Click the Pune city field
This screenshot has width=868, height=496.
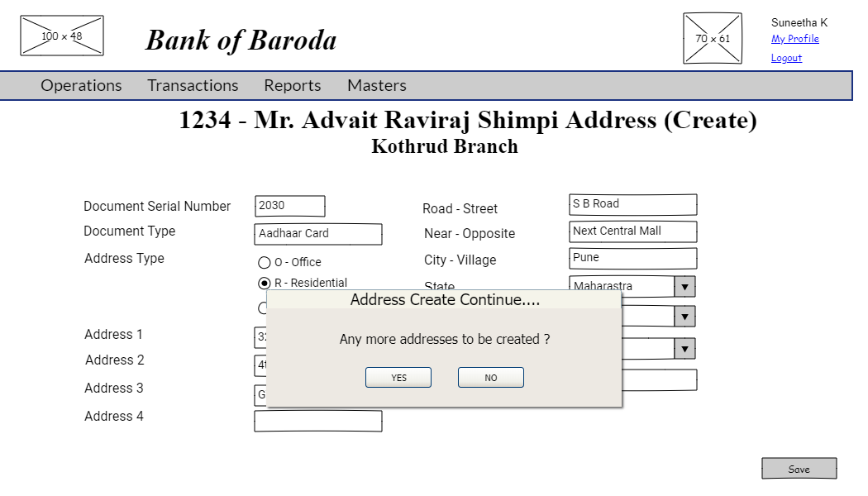coord(632,258)
